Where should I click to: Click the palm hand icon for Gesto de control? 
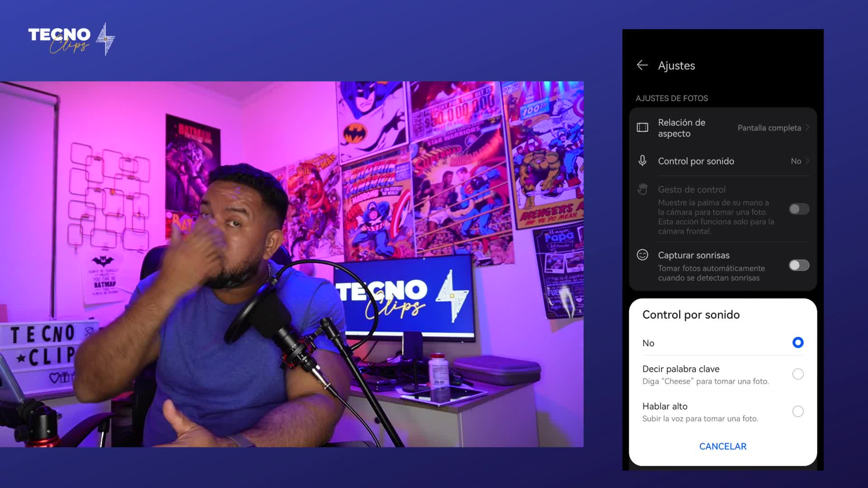(x=642, y=189)
